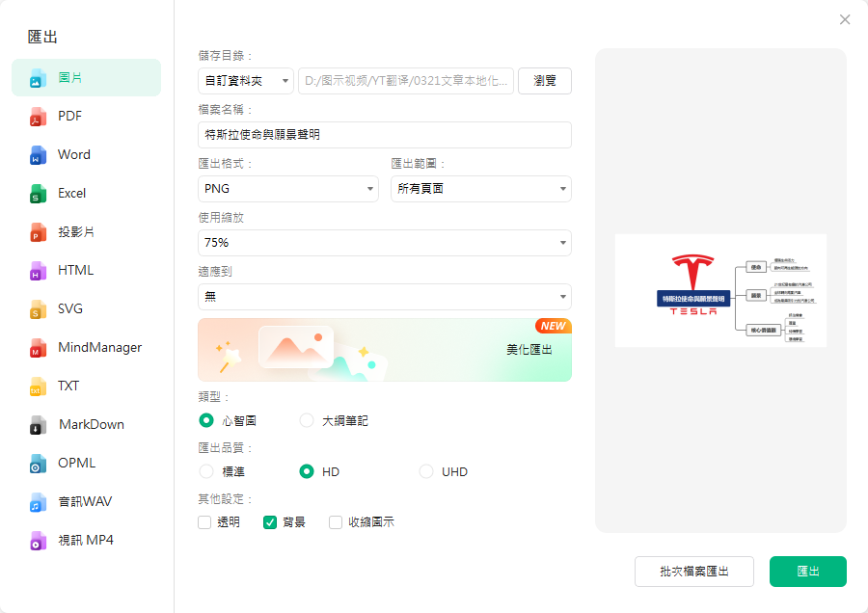Open the 適應到 fit-to dropdown

tap(384, 296)
